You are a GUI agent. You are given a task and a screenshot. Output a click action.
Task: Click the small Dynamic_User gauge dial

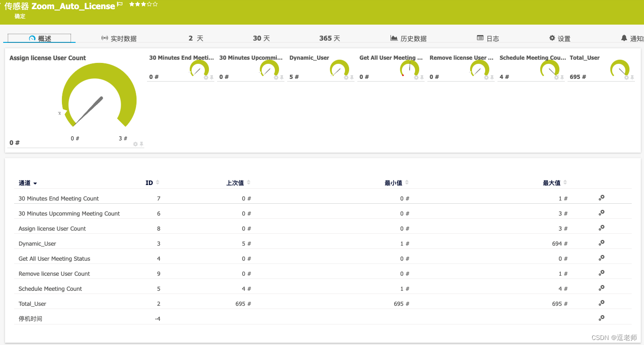point(340,68)
